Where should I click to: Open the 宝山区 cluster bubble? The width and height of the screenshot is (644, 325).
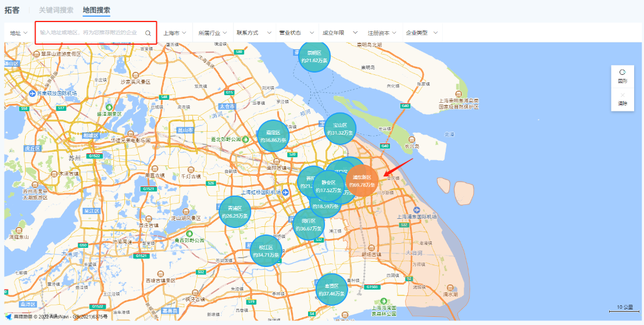[x=340, y=128]
